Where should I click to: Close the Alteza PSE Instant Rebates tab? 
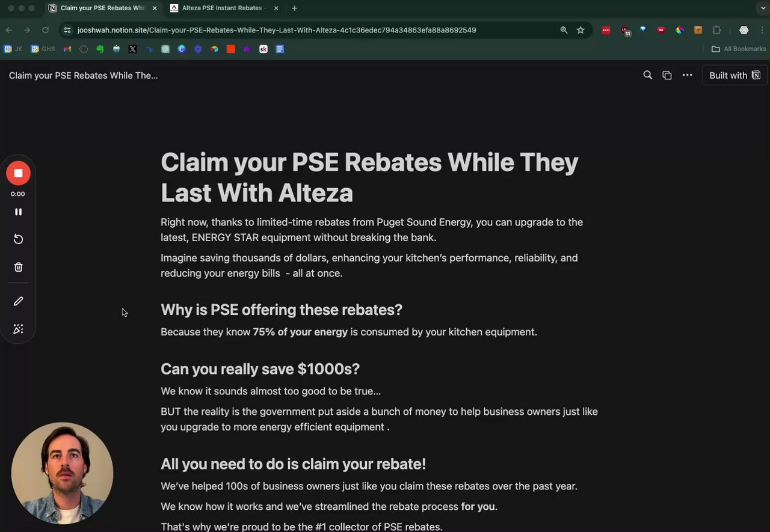tap(276, 8)
